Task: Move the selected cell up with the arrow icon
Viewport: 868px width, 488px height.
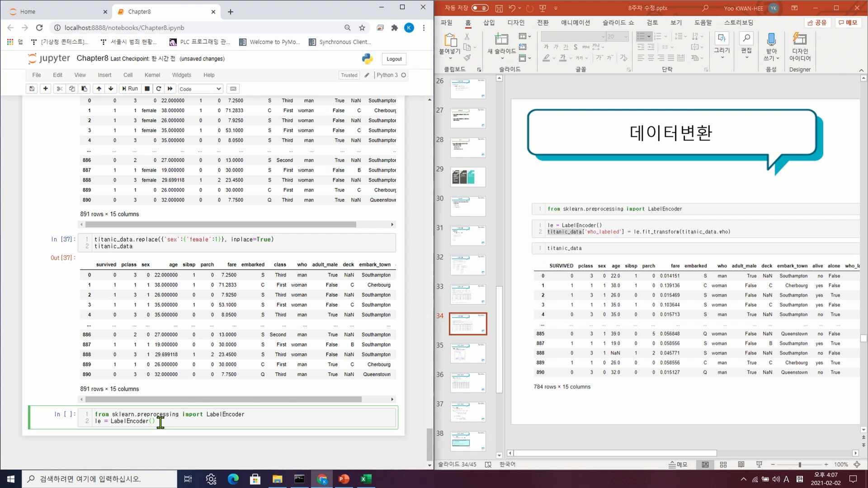Action: 99,89
